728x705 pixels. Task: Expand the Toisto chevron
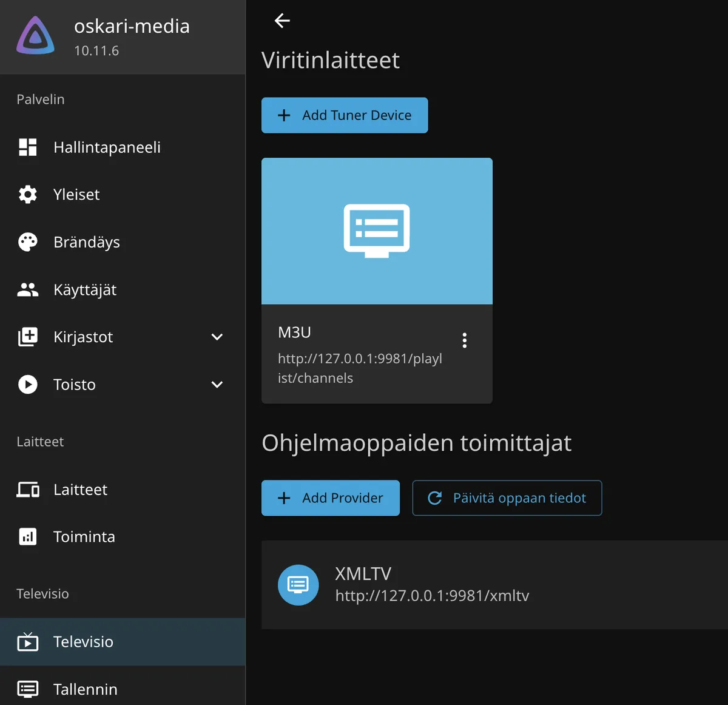(217, 385)
